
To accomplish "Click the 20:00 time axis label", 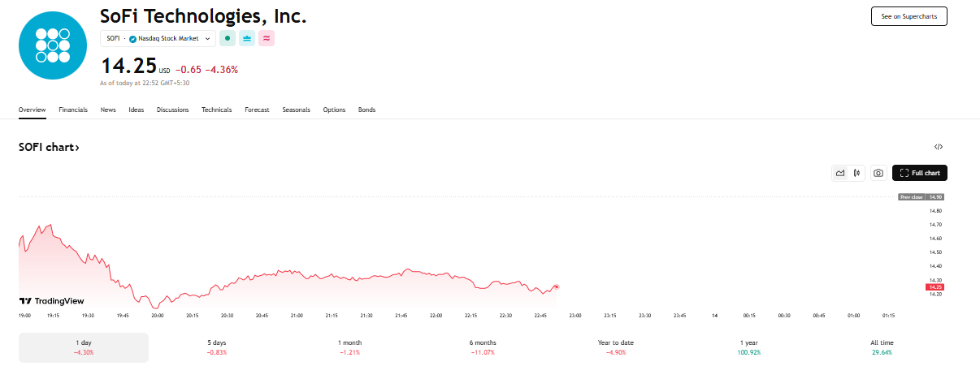I will 158,315.
